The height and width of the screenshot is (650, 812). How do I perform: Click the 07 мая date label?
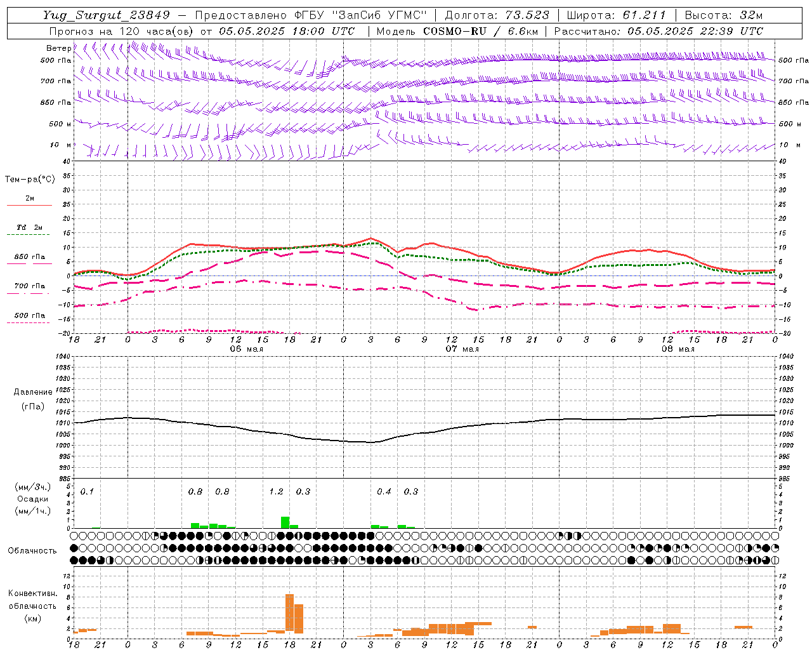(462, 349)
